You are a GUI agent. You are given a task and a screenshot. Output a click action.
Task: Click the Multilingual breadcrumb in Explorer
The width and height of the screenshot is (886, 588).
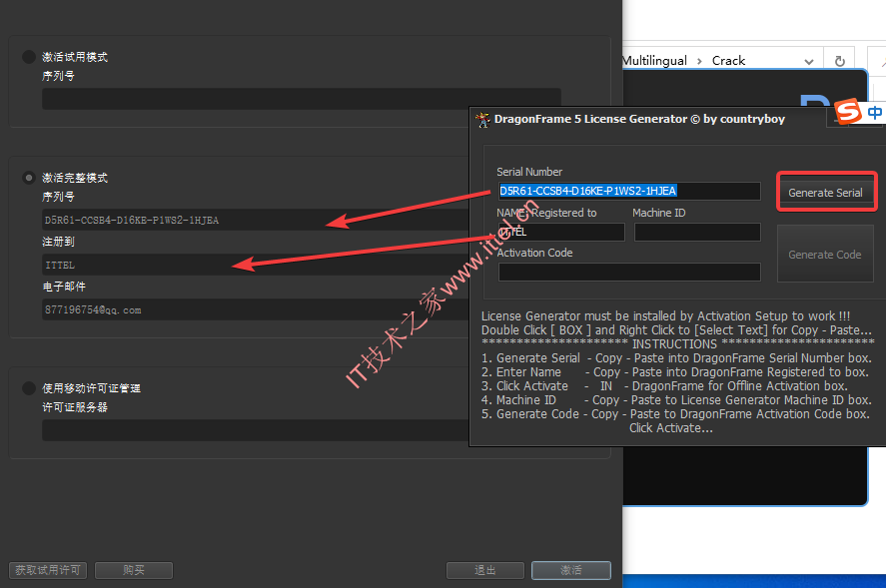click(654, 61)
